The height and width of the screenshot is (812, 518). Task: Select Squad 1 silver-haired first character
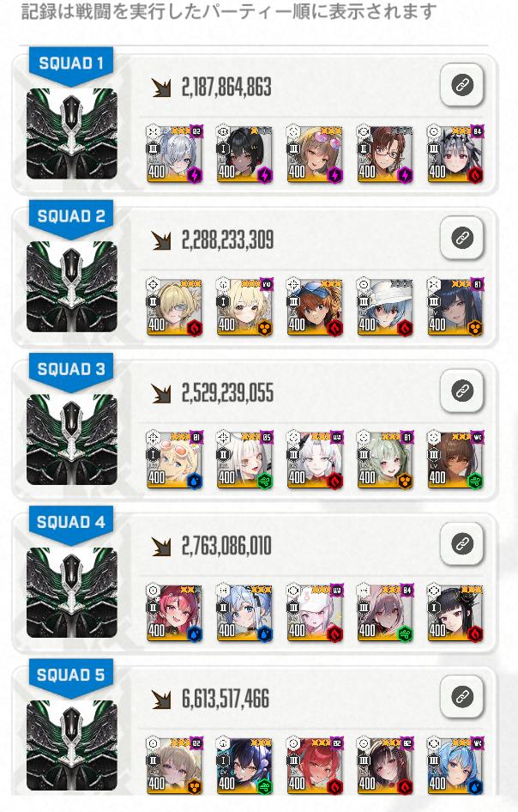[174, 154]
